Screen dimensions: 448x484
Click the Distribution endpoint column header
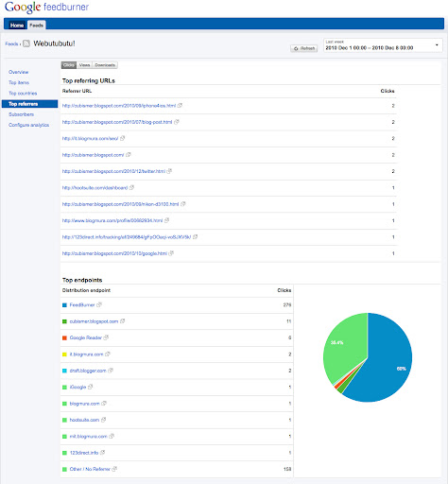(86, 290)
